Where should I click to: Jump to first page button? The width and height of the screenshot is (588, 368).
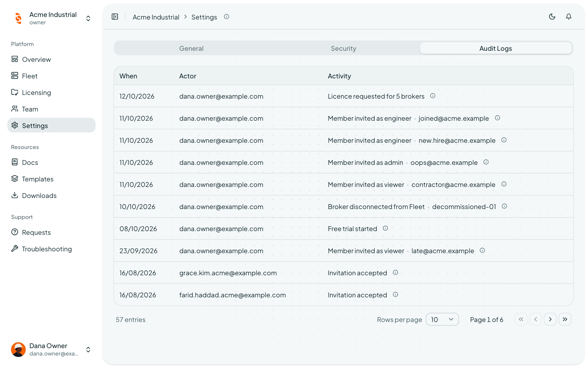click(x=521, y=319)
